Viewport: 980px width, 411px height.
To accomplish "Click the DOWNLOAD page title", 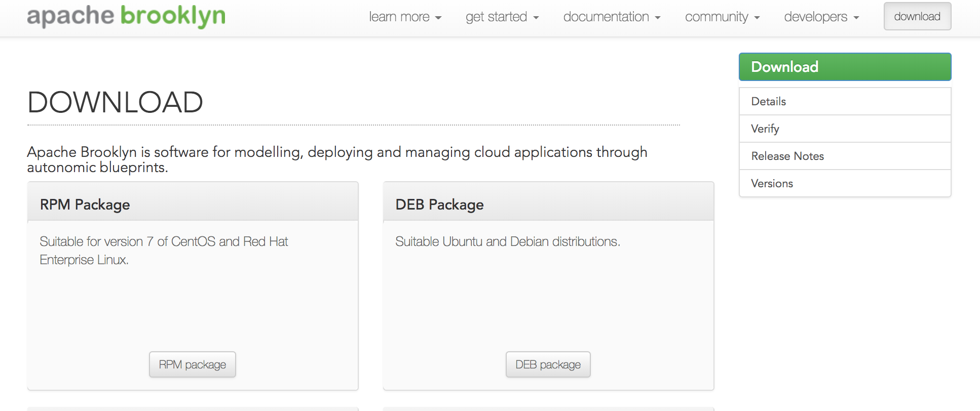I will click(x=115, y=102).
